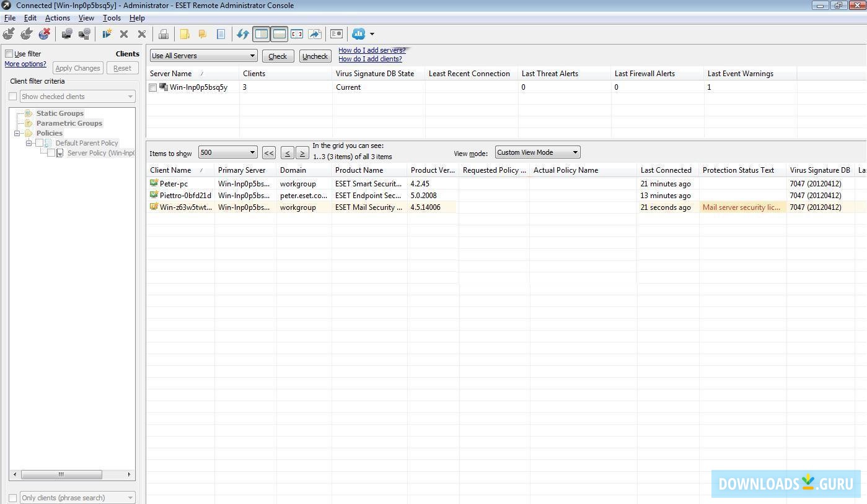Click the globe with red X icon
867x504 pixels.
click(x=44, y=34)
